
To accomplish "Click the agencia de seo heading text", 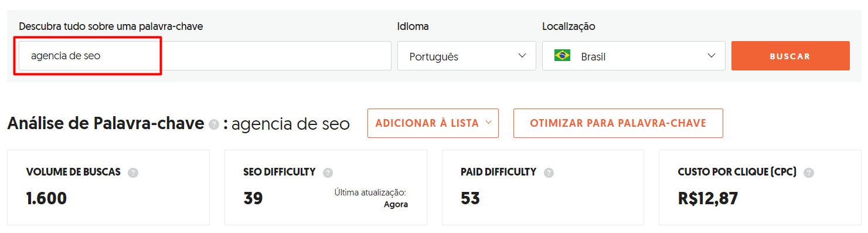I will (x=291, y=124).
